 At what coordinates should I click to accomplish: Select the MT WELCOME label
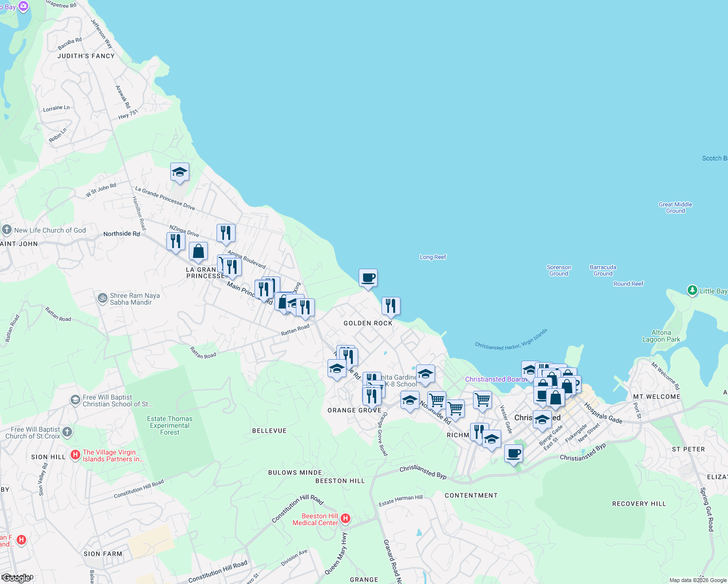click(656, 397)
